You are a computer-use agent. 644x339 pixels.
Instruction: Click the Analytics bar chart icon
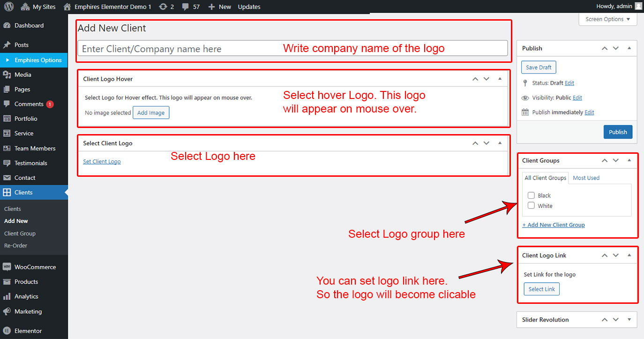(x=7, y=296)
